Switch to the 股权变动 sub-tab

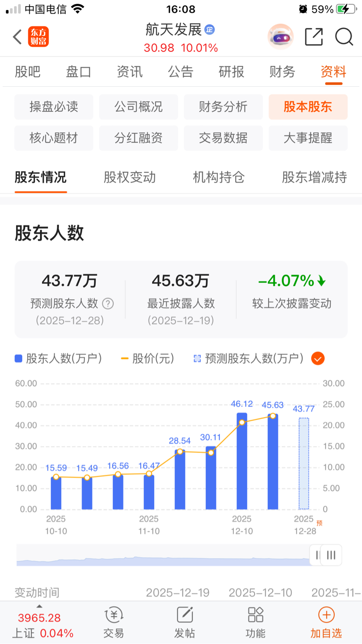pyautogui.click(x=130, y=177)
